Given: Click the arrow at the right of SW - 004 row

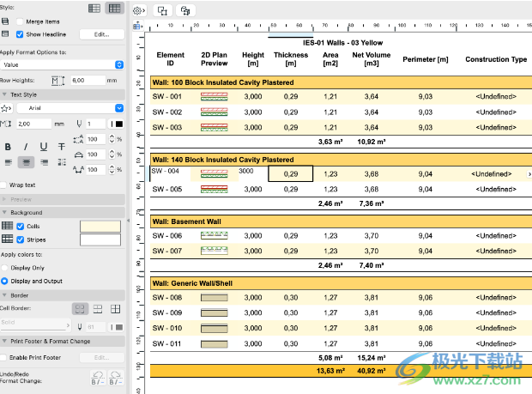Looking at the screenshot, I should (x=529, y=174).
